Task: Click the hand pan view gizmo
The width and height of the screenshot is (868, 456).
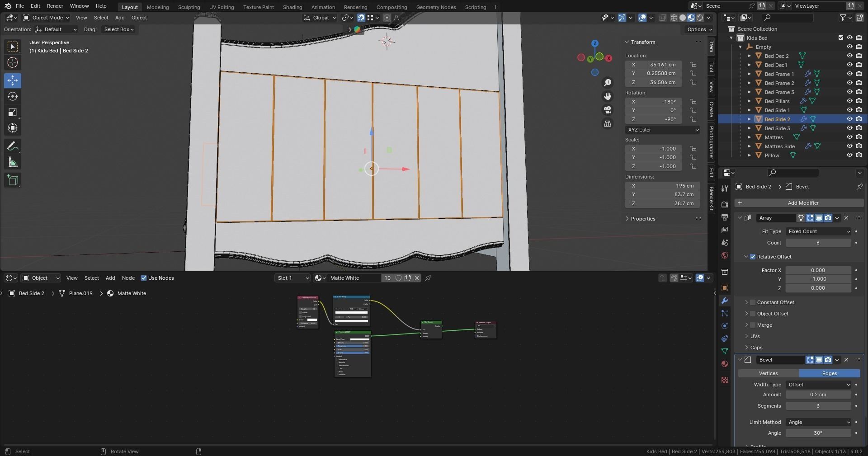Action: point(608,96)
